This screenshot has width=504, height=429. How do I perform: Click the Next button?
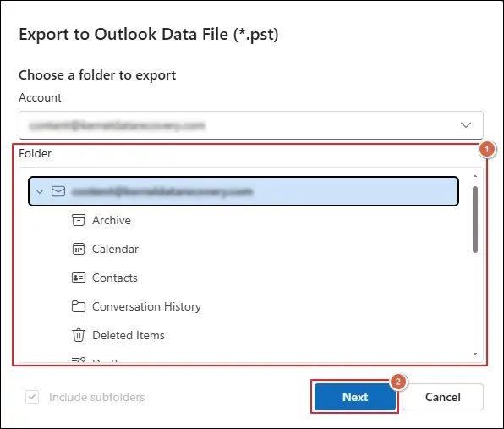(355, 397)
